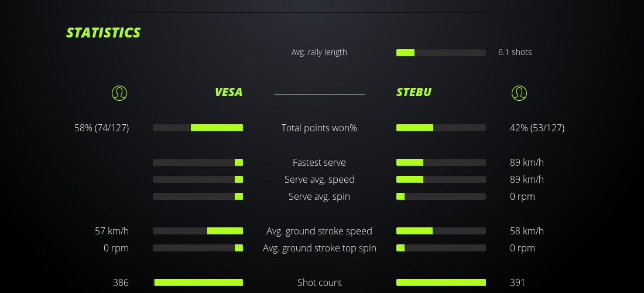The image size is (644, 293).
Task: Click VESA's Serve avg. speed bar
Action: [198, 179]
